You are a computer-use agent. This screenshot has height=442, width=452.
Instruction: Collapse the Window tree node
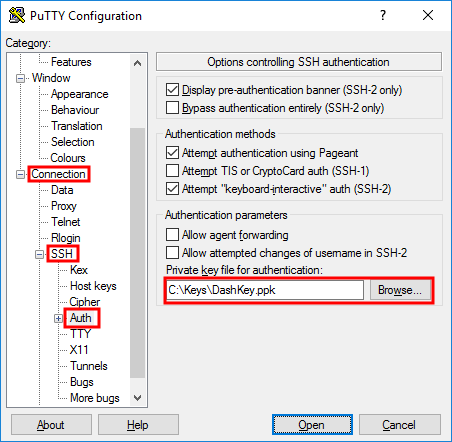point(20,78)
